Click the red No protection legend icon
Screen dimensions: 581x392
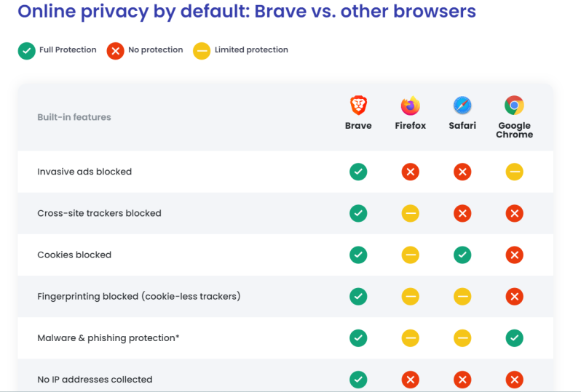click(115, 51)
